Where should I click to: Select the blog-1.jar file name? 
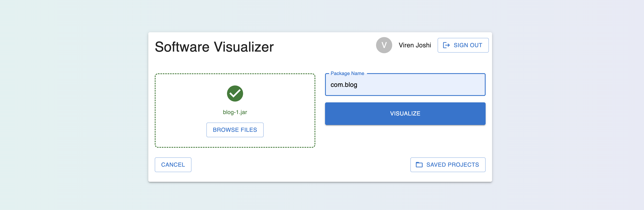pyautogui.click(x=235, y=112)
